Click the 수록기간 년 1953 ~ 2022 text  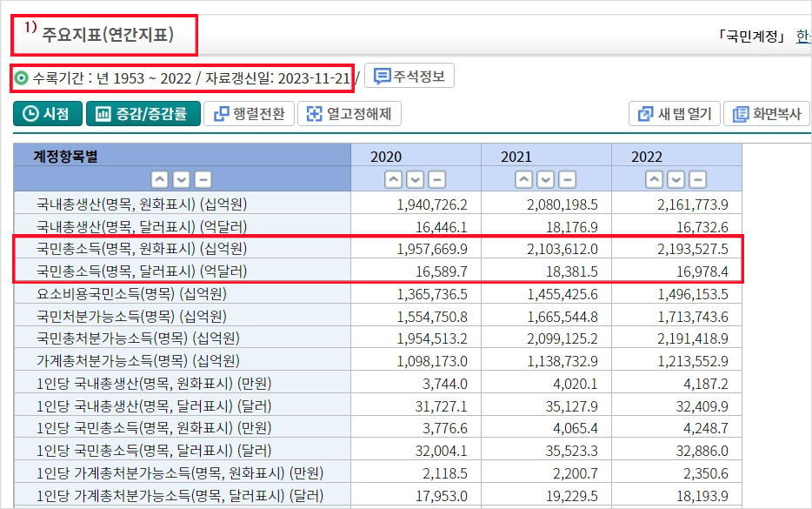pyautogui.click(x=112, y=78)
